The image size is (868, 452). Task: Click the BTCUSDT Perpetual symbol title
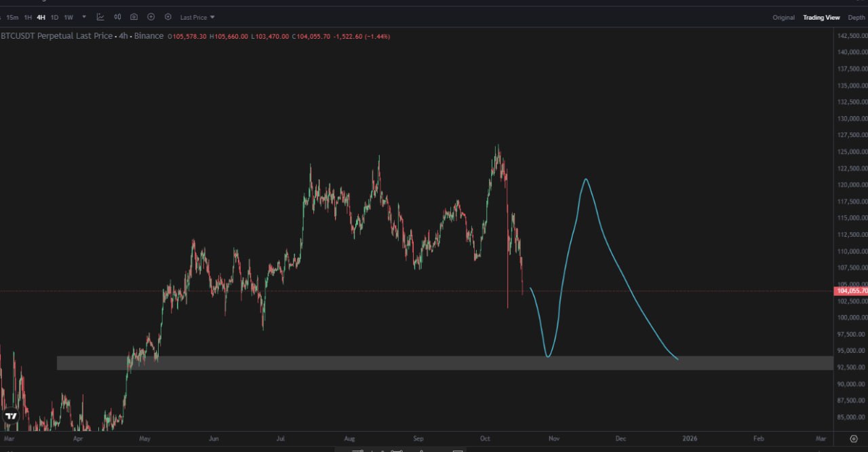coord(56,36)
